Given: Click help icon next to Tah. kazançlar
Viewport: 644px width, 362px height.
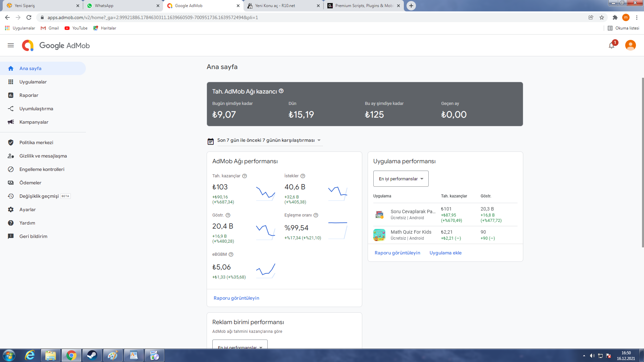Looking at the screenshot, I should tap(245, 176).
